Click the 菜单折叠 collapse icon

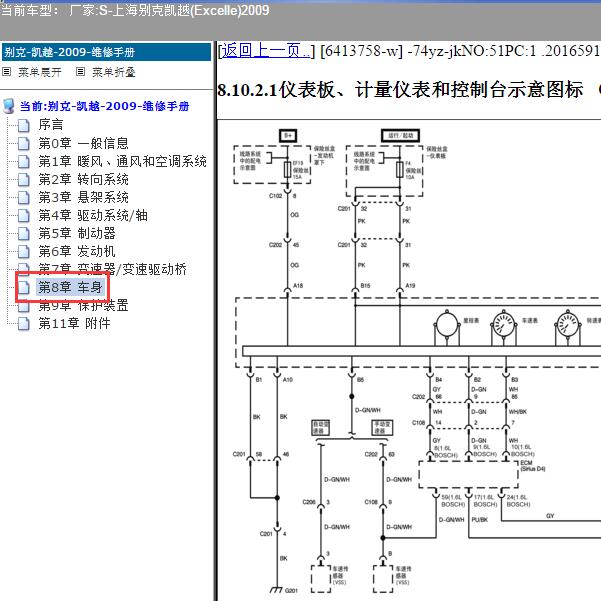pyautogui.click(x=80, y=72)
